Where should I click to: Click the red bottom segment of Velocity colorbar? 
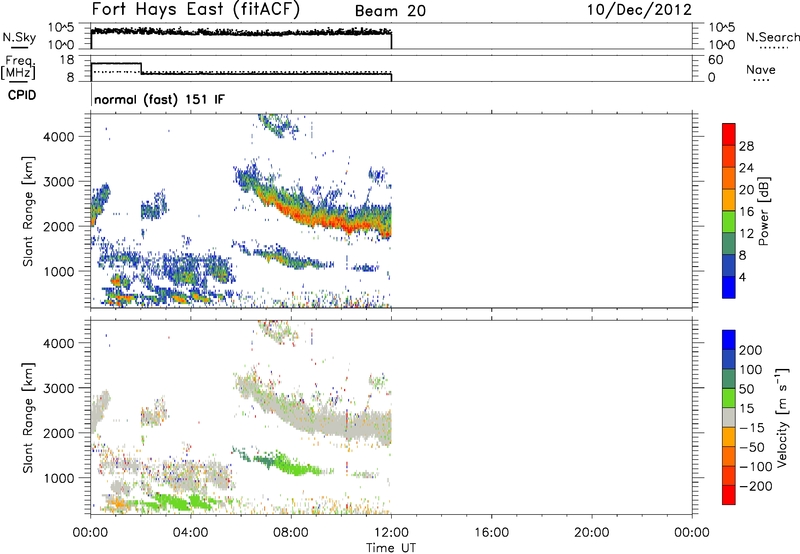point(729,495)
